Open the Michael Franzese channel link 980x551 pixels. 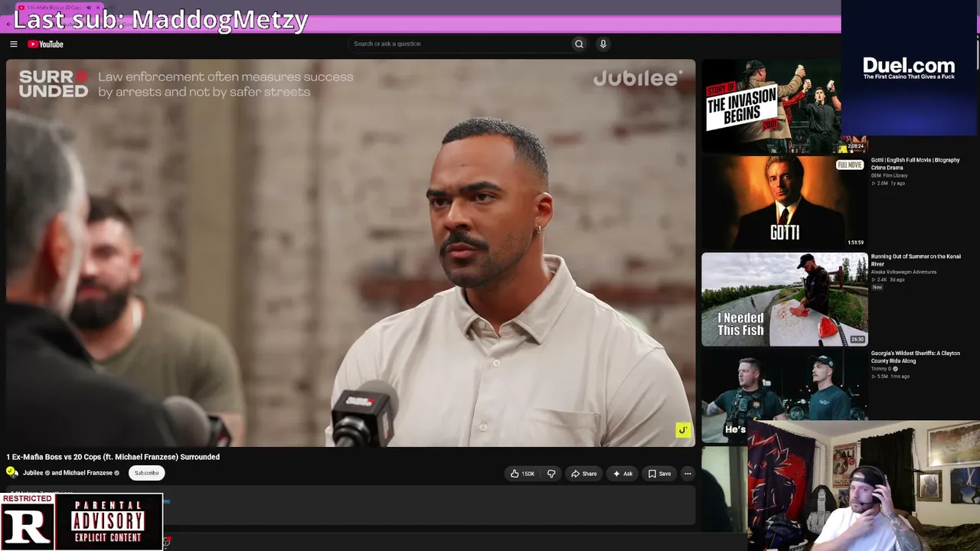(x=87, y=473)
